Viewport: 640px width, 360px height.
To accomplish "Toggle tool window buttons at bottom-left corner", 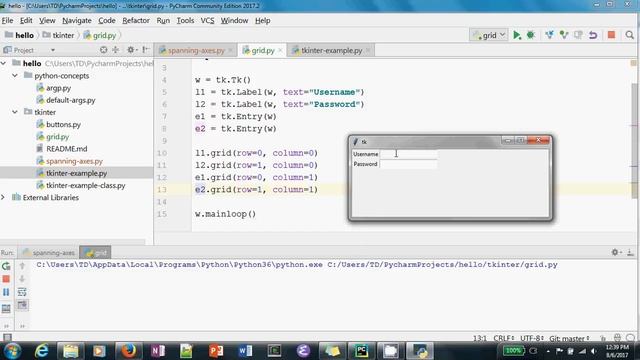I will (7, 338).
